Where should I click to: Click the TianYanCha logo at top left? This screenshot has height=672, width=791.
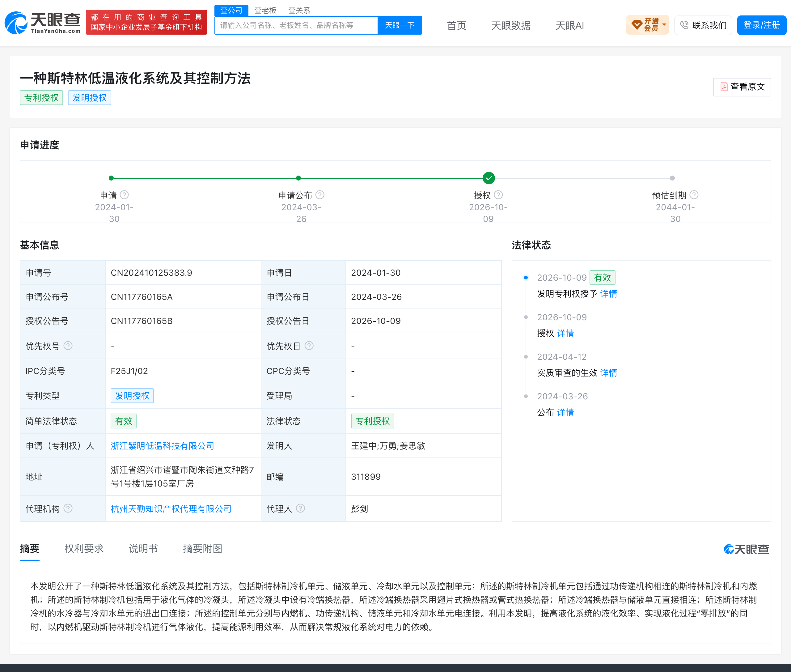point(42,23)
